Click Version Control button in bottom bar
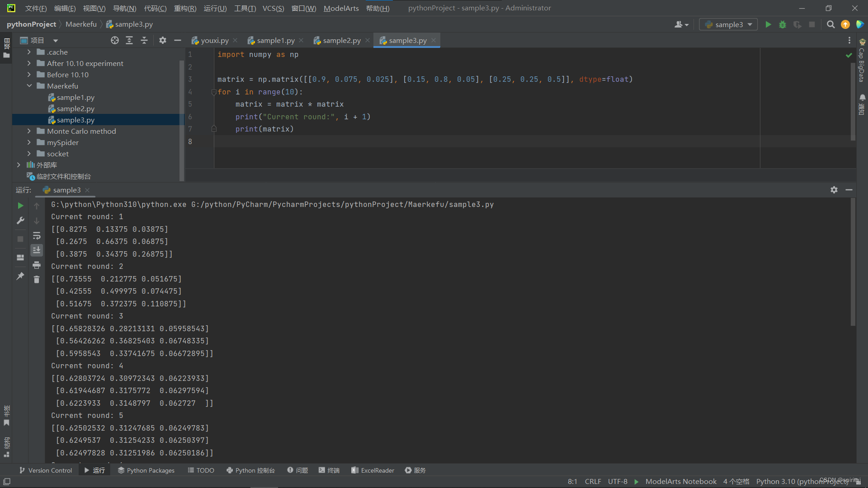This screenshot has height=488, width=868. pyautogui.click(x=46, y=470)
